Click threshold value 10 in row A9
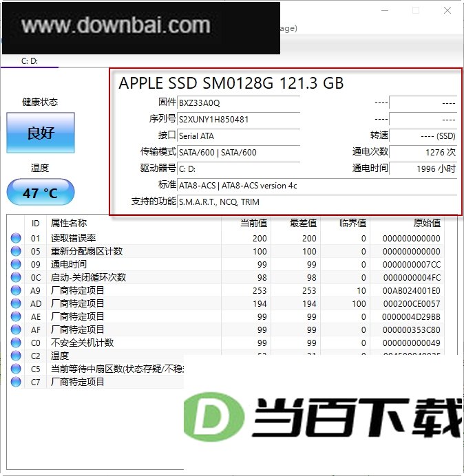This screenshot has width=464, height=476. pyautogui.click(x=361, y=291)
